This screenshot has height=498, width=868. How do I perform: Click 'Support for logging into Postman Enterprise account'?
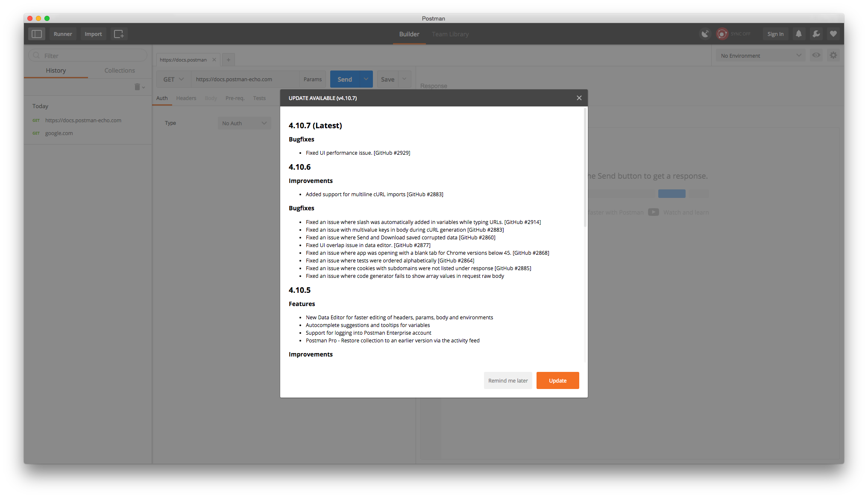point(369,333)
